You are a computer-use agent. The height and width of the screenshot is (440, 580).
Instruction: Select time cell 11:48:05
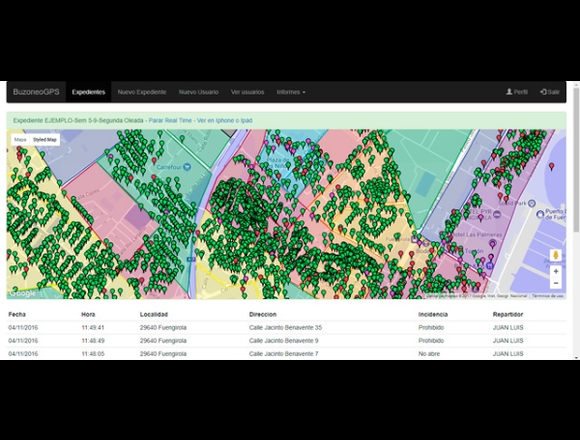[93, 354]
